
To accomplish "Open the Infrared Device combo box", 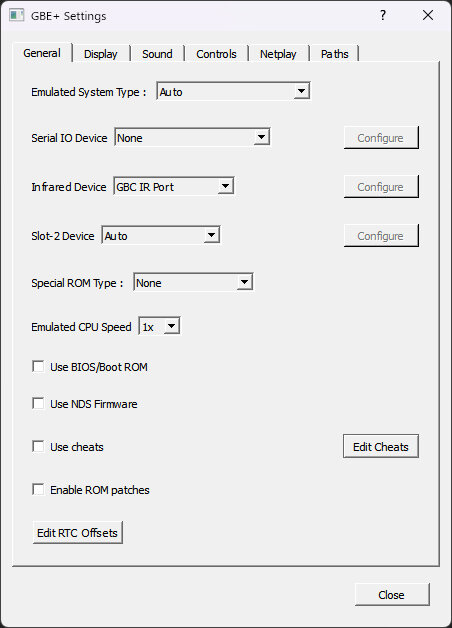I will click(x=174, y=186).
